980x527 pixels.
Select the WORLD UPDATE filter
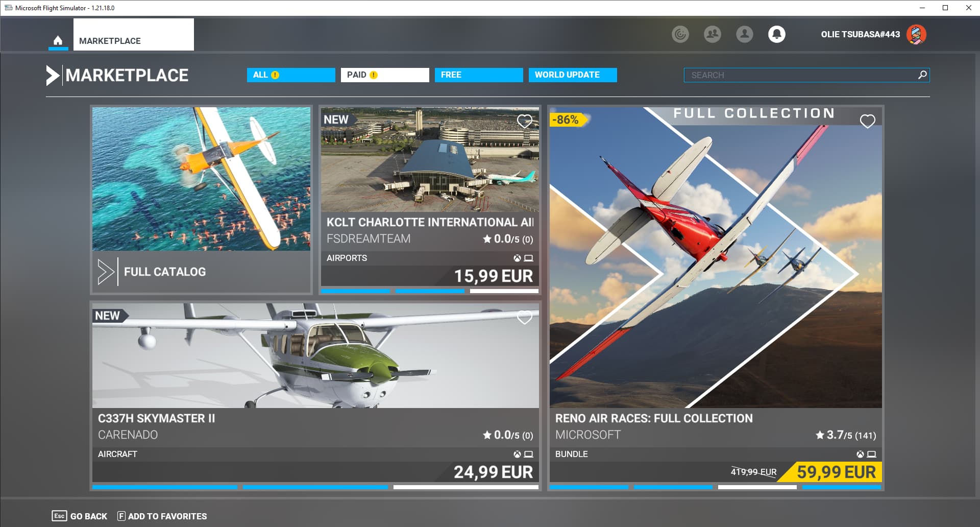click(573, 75)
